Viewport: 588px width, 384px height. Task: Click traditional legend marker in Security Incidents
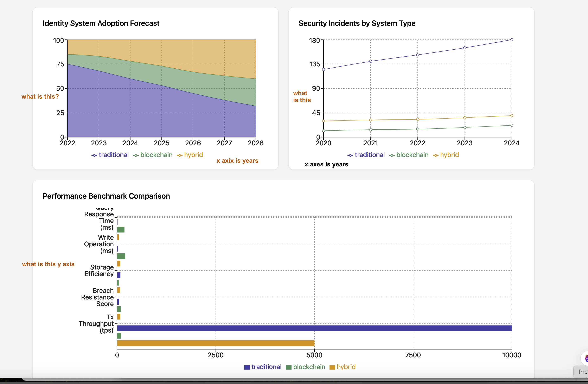coord(350,156)
